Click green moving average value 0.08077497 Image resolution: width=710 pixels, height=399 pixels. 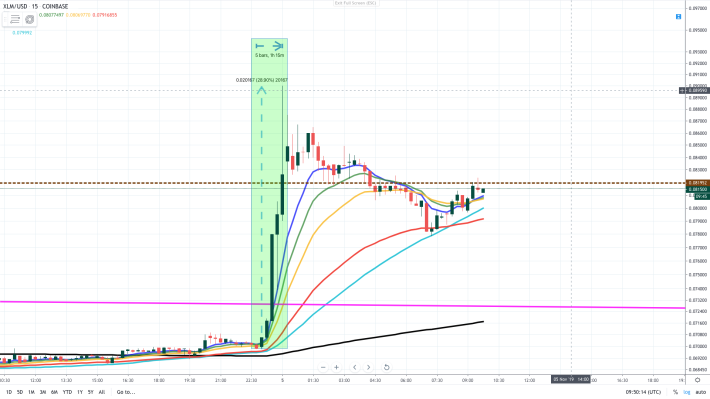coord(51,15)
